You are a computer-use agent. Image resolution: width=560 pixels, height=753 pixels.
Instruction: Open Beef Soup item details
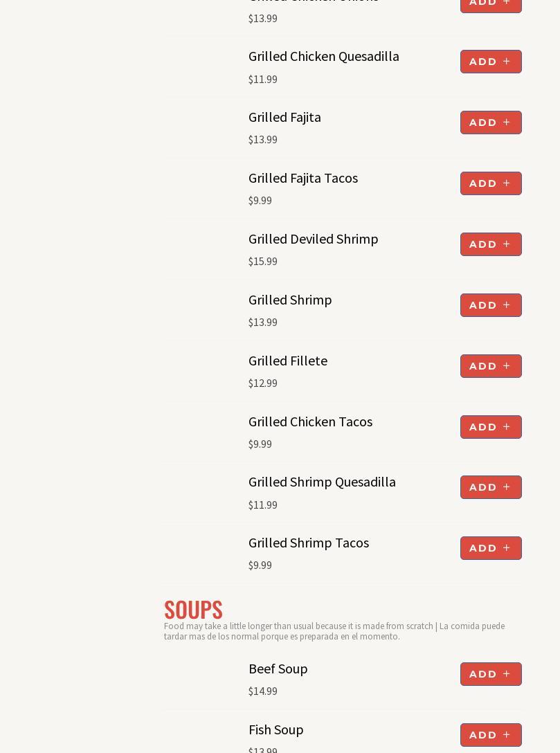point(278,669)
